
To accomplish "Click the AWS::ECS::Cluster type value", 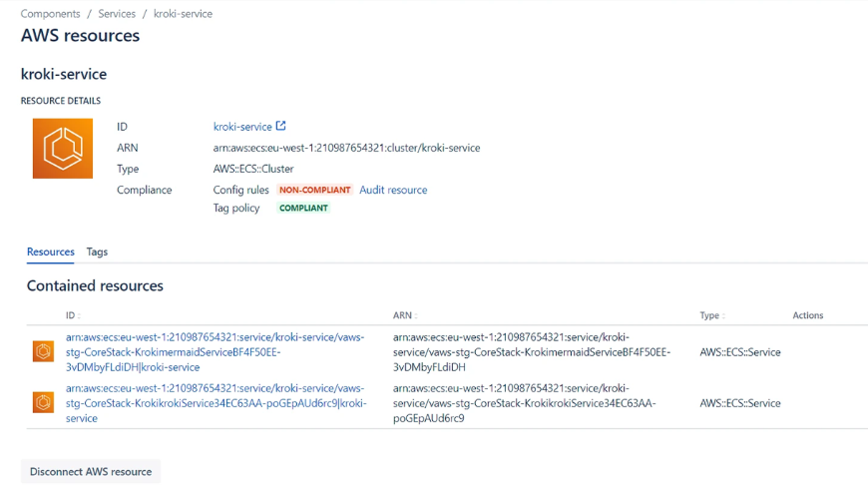I will coord(253,169).
